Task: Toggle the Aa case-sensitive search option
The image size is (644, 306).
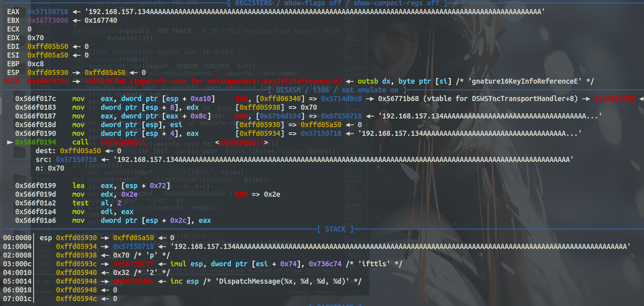Action: tap(47, 282)
